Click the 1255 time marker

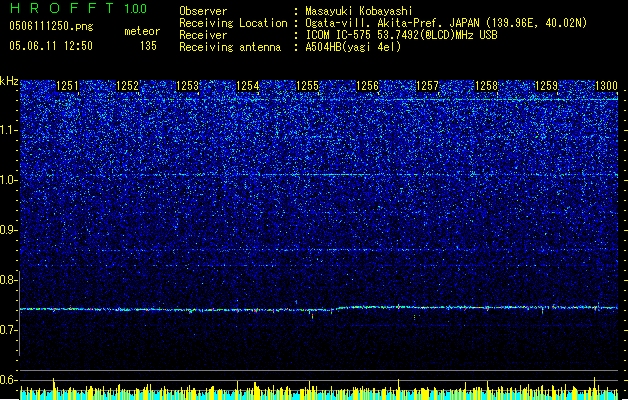tap(307, 86)
